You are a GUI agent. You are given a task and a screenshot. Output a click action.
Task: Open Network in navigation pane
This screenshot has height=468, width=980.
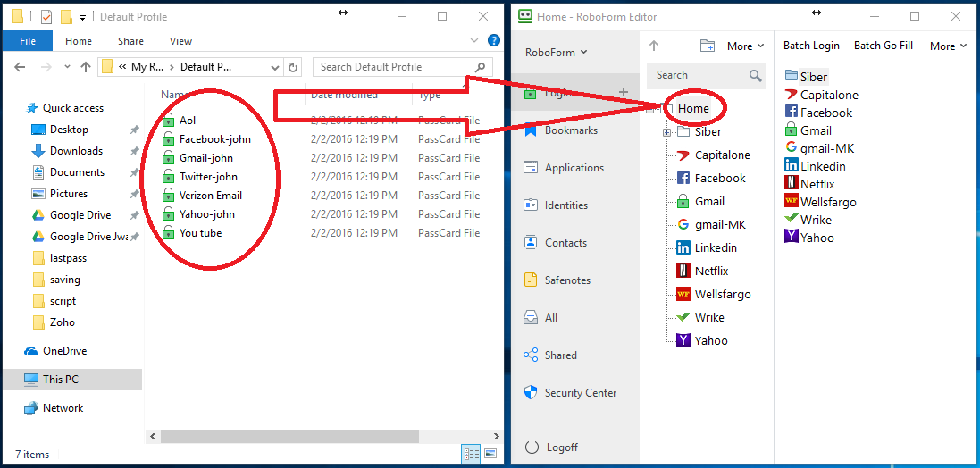53,408
